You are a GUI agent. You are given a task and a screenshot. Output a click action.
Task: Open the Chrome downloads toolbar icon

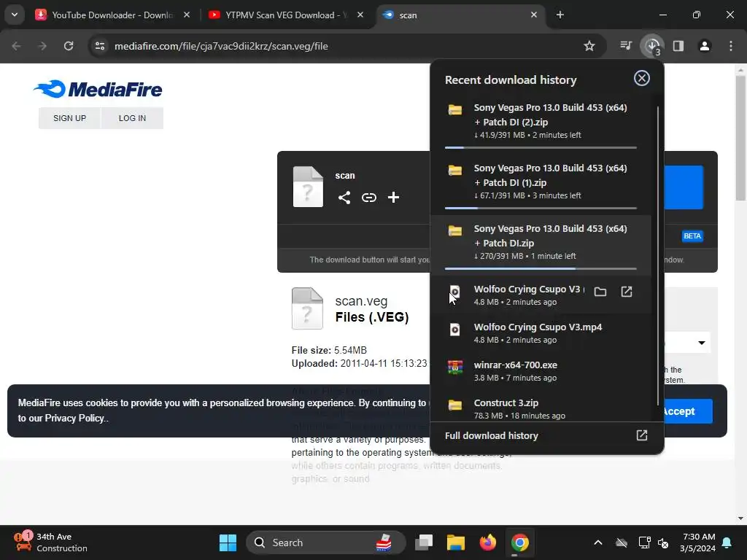[x=652, y=46]
